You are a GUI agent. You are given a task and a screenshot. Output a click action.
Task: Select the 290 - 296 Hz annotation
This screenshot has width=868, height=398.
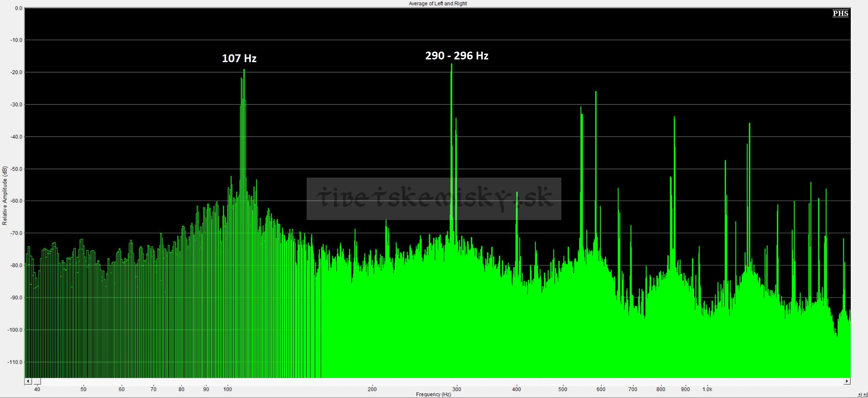pyautogui.click(x=457, y=56)
